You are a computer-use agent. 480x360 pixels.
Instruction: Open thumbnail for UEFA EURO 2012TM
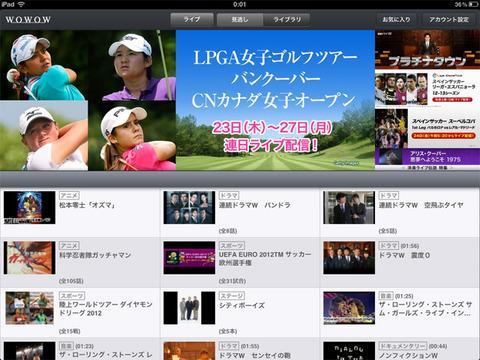(x=189, y=258)
